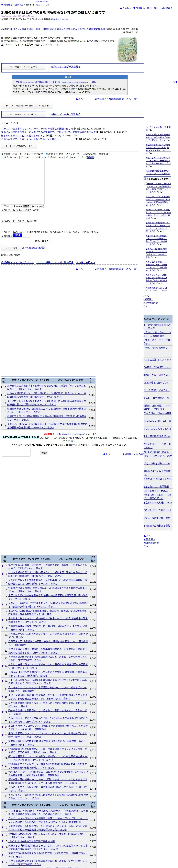Focus the 上画像文字を入力 captcha field
178x868 pixels.
tap(15, 241)
